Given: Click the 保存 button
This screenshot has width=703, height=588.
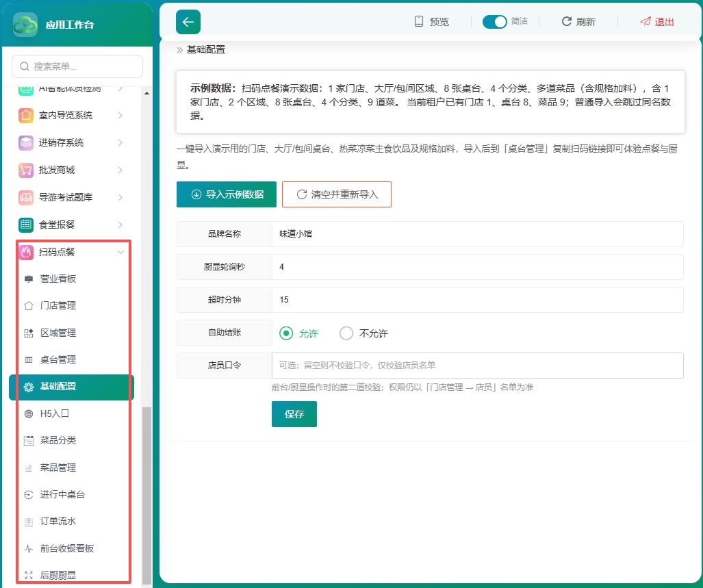Looking at the screenshot, I should point(294,414).
